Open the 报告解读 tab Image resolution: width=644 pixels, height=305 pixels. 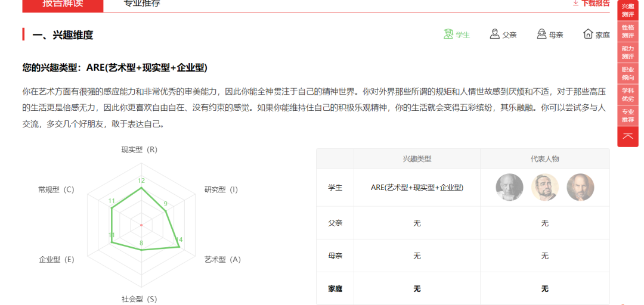(x=63, y=4)
